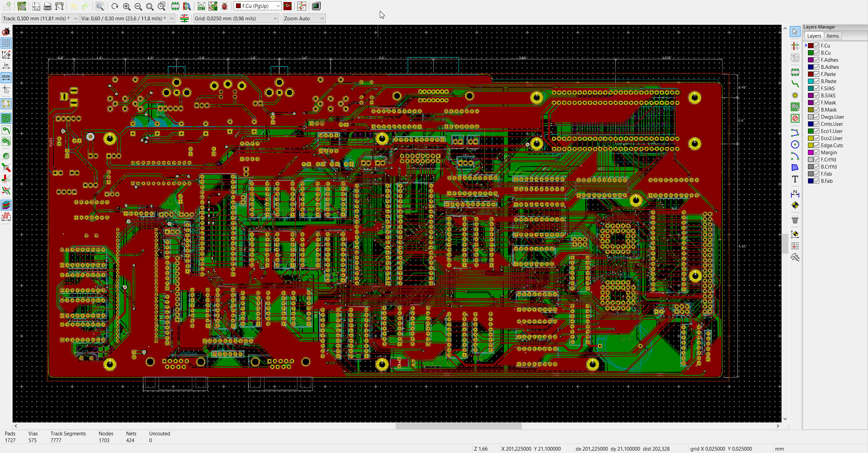The image size is (868, 453).
Task: Click the Redraw view refresh icon
Action: pyautogui.click(x=115, y=6)
